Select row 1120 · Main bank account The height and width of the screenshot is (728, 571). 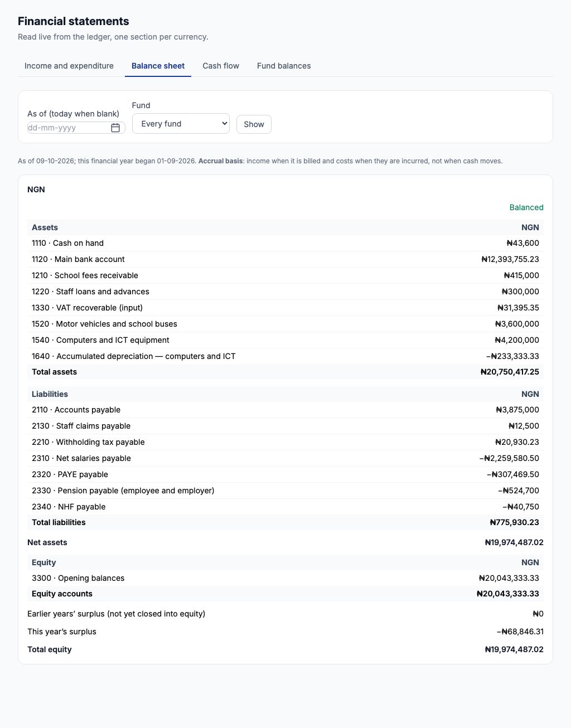(285, 259)
